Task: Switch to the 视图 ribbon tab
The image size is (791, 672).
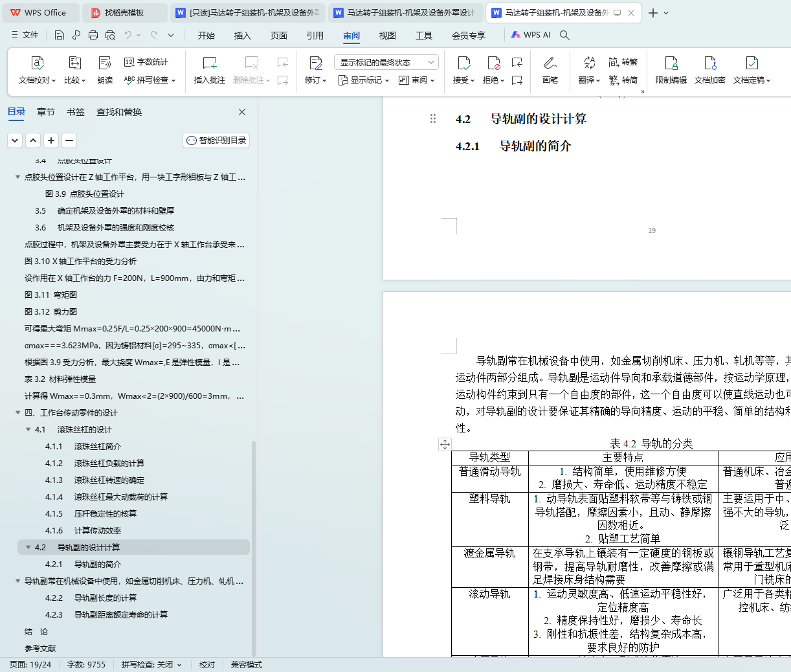Action: [388, 36]
